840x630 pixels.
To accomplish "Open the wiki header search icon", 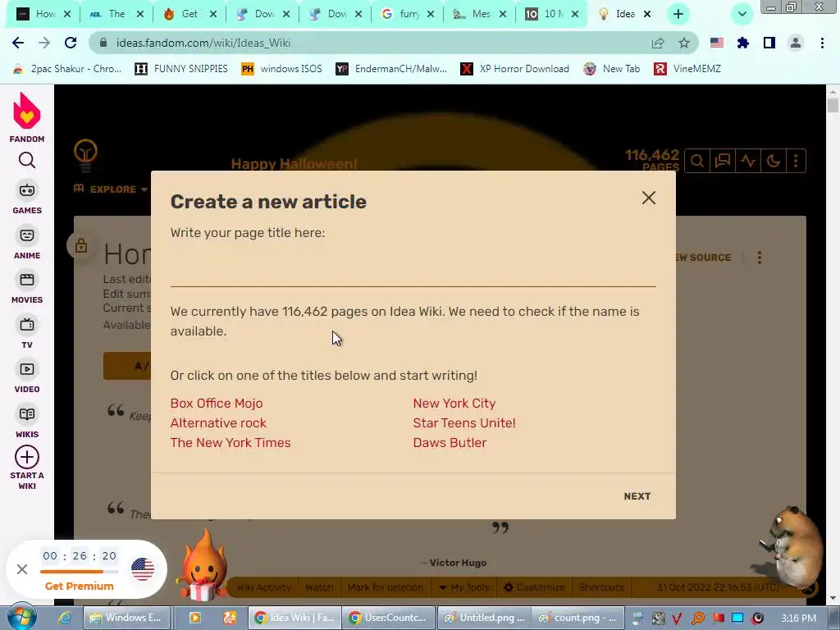I will [697, 161].
